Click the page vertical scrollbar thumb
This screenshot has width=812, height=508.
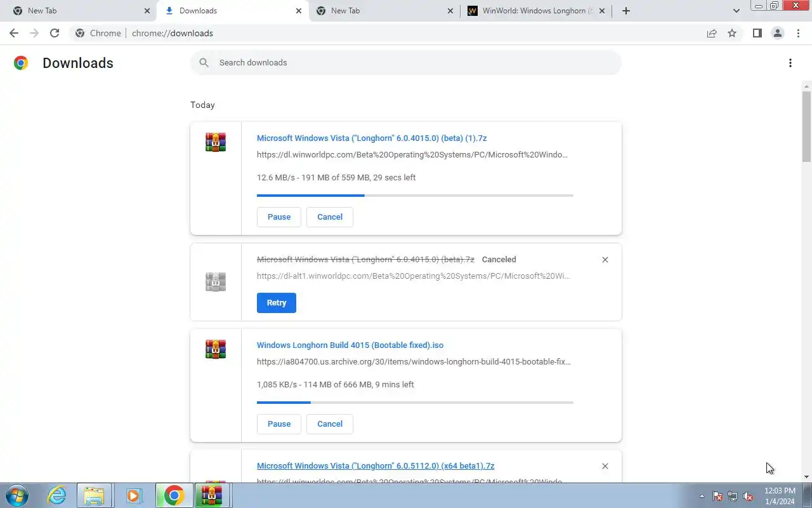(x=806, y=126)
